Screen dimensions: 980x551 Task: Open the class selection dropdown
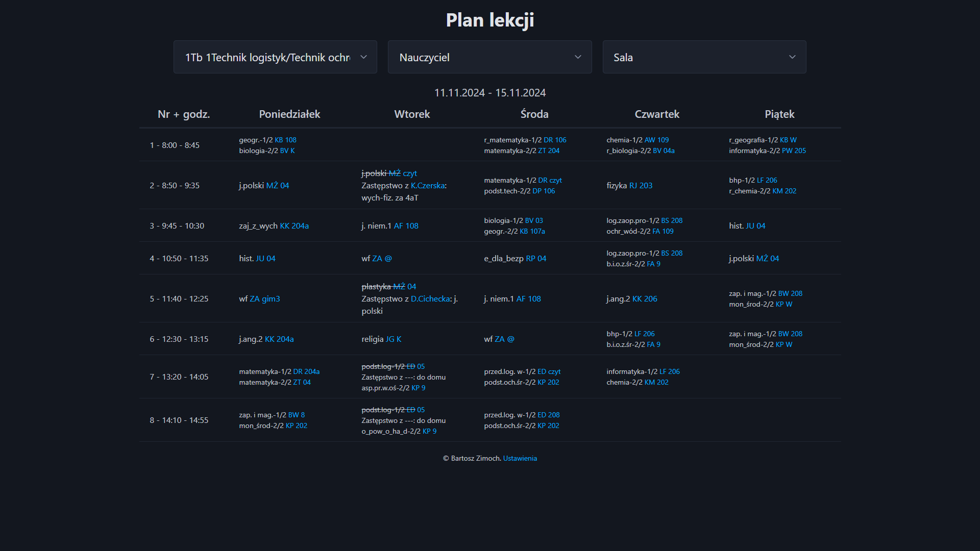coord(275,57)
